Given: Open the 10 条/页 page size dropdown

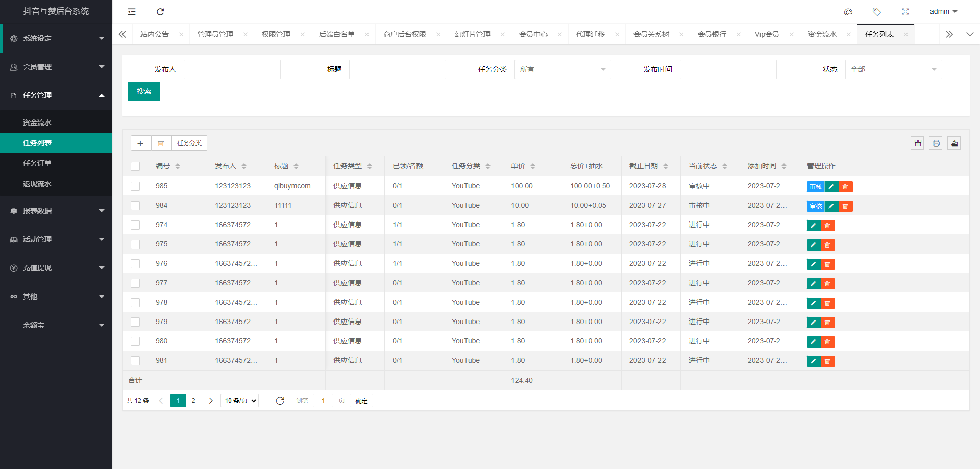Looking at the screenshot, I should 240,401.
